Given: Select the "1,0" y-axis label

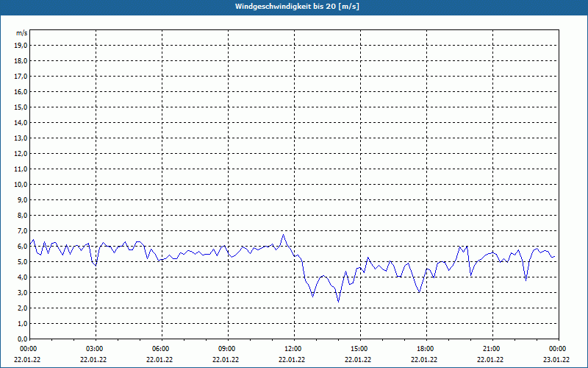Looking at the screenshot, I should (x=22, y=324).
